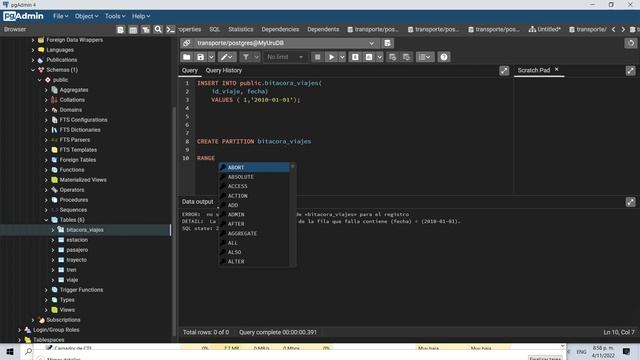Open the Macros list button
The image size is (640, 360).
pyautogui.click(x=424, y=57)
